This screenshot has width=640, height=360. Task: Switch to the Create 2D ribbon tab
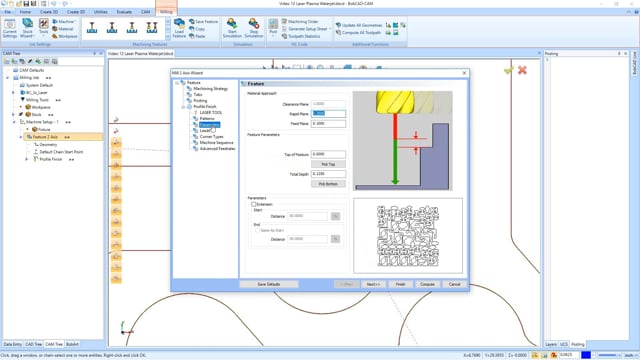pyautogui.click(x=49, y=12)
